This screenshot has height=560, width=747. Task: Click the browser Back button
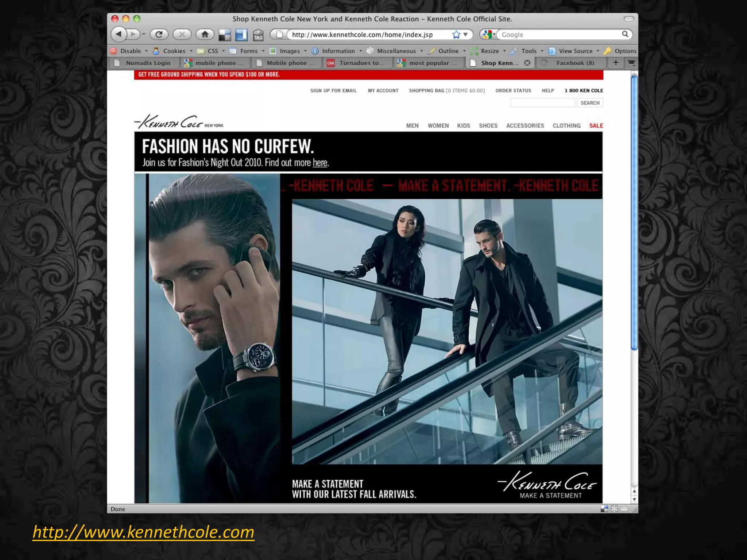click(x=119, y=34)
